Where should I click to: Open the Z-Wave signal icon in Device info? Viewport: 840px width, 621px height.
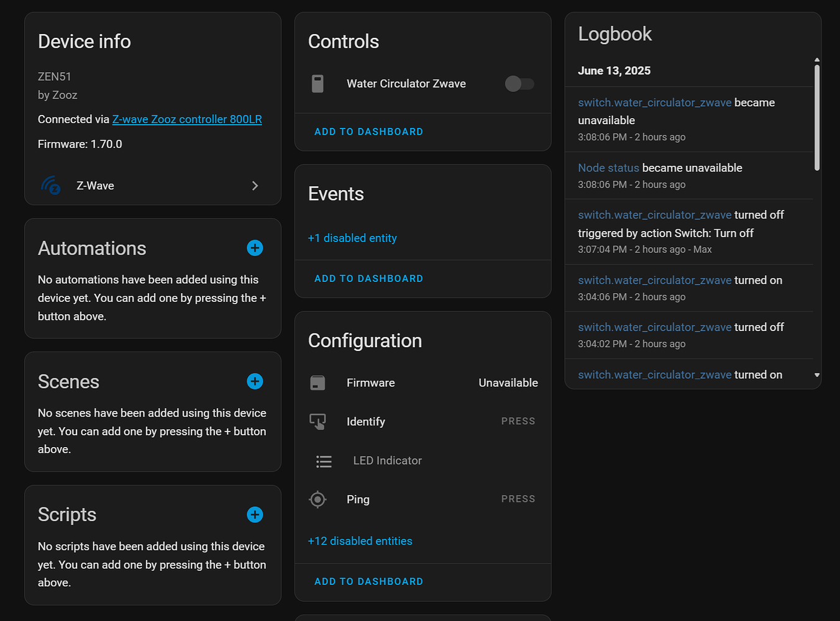point(50,185)
